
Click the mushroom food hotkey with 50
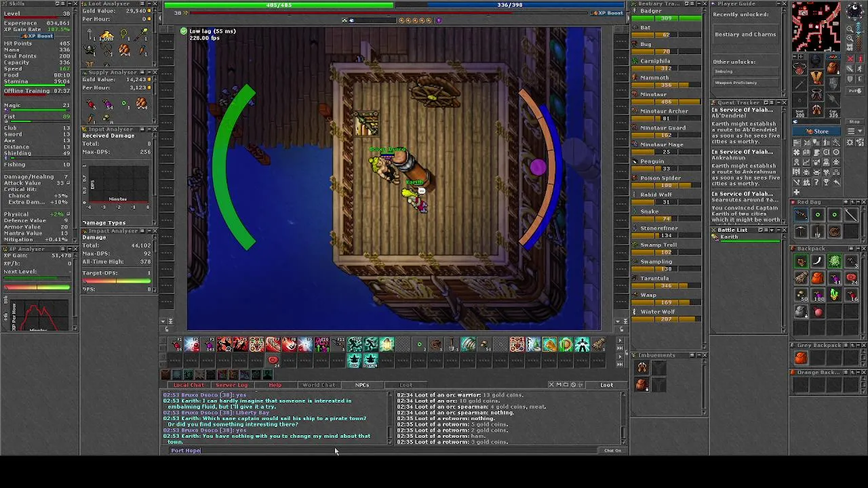484,344
